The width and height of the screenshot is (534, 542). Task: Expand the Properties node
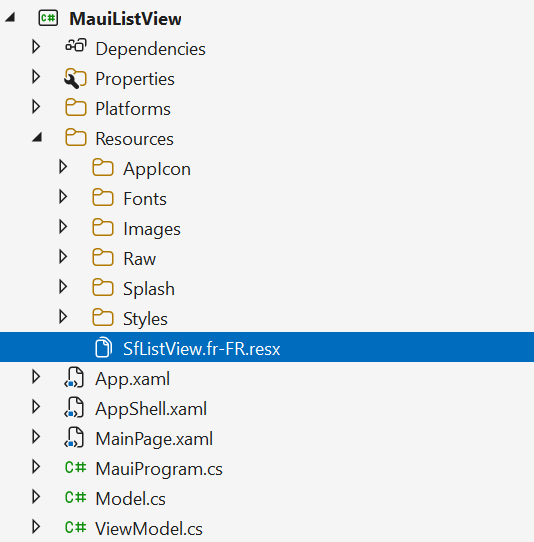tap(36, 76)
